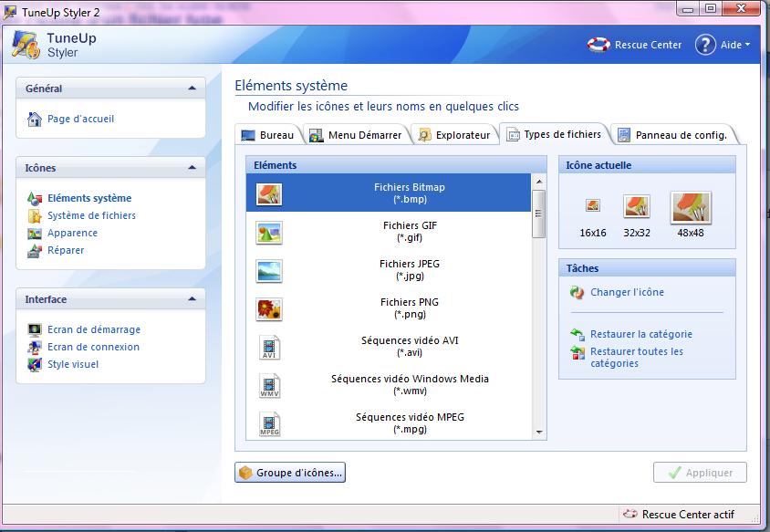The height and width of the screenshot is (532, 770).
Task: Open the Aide dropdown arrow
Action: 747,44
